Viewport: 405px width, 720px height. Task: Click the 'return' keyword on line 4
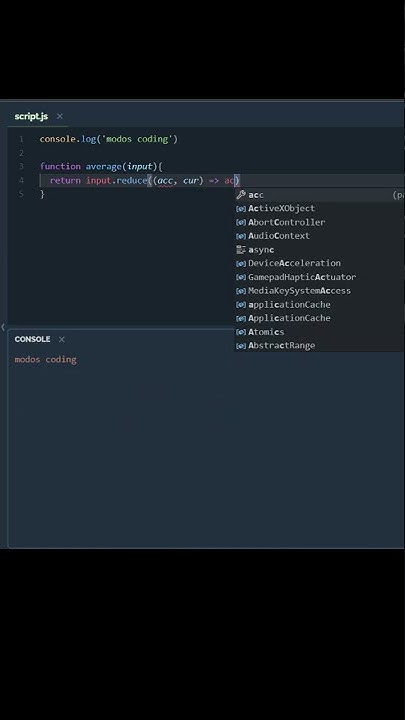pos(65,180)
